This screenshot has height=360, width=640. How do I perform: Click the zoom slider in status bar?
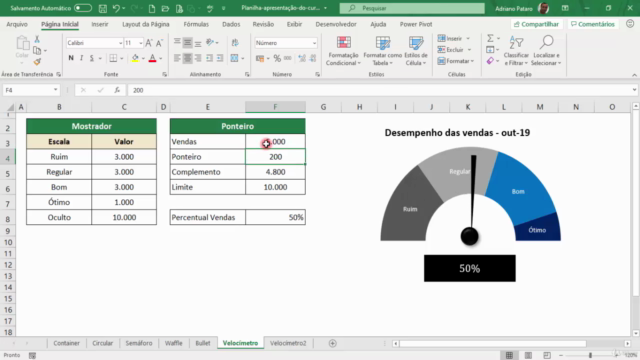(x=590, y=356)
